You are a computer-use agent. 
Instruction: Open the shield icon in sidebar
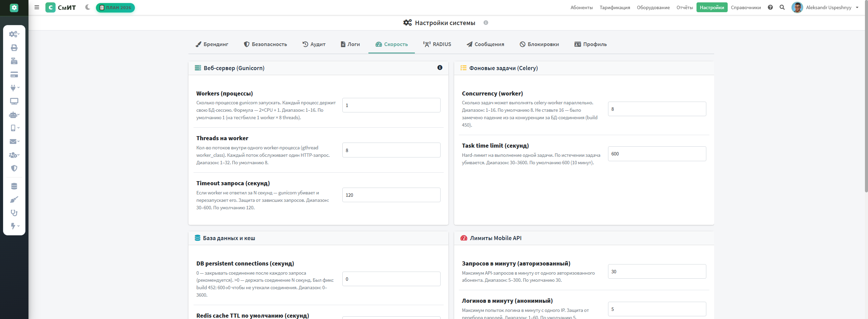14,168
